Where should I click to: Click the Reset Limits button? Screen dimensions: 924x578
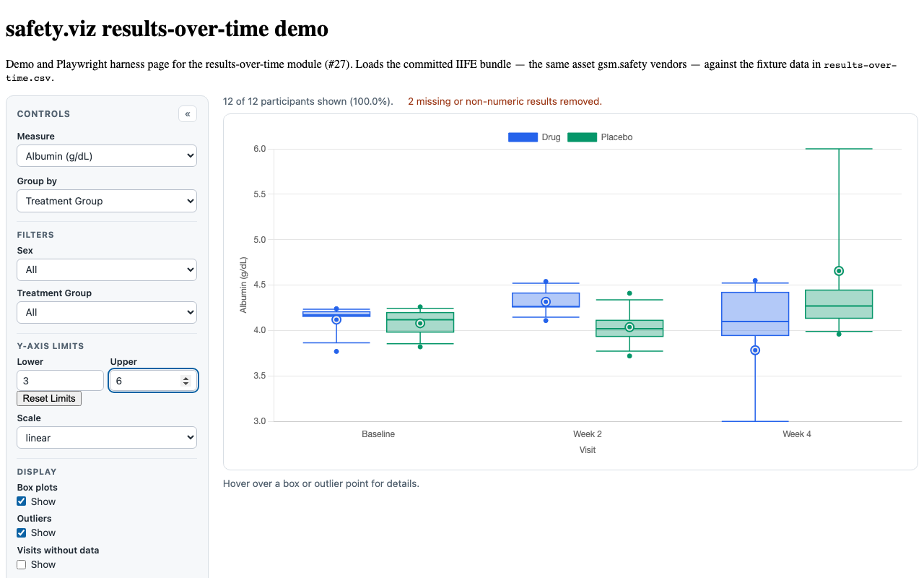pos(49,398)
